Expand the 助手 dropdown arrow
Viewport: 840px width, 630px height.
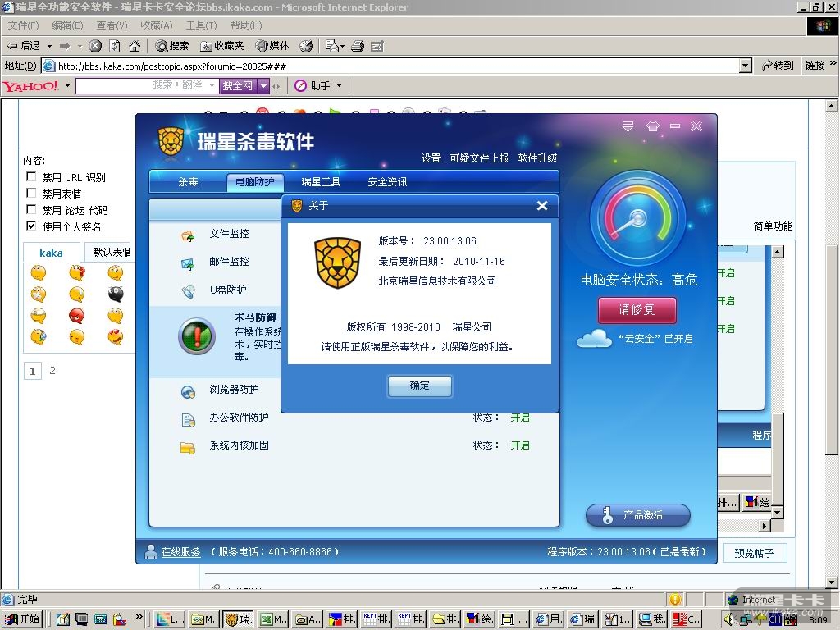coord(339,85)
